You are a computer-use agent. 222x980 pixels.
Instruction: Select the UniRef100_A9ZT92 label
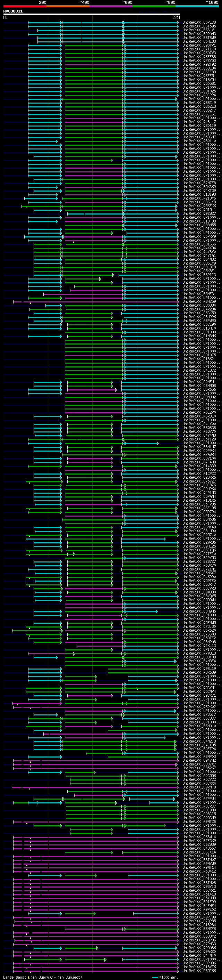[199, 65]
